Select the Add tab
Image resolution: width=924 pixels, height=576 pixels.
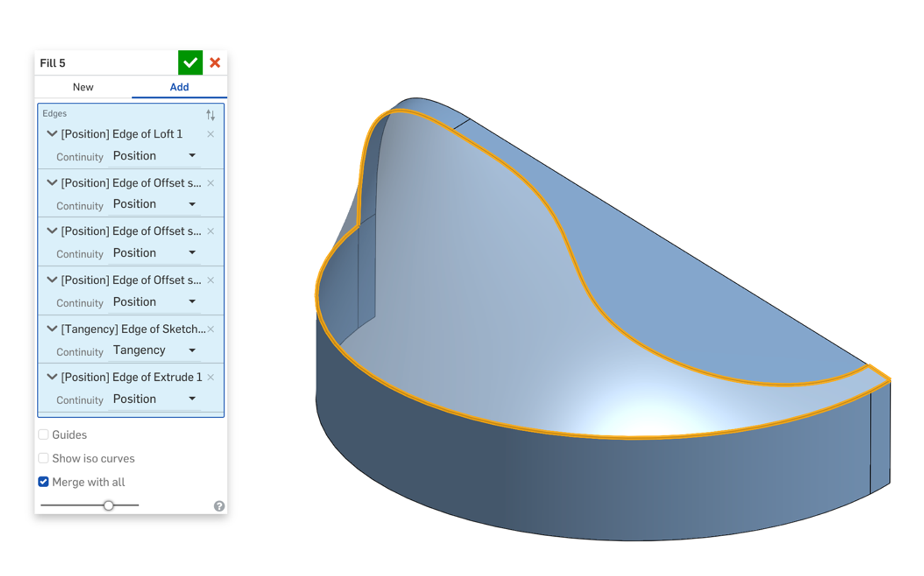[x=179, y=87]
